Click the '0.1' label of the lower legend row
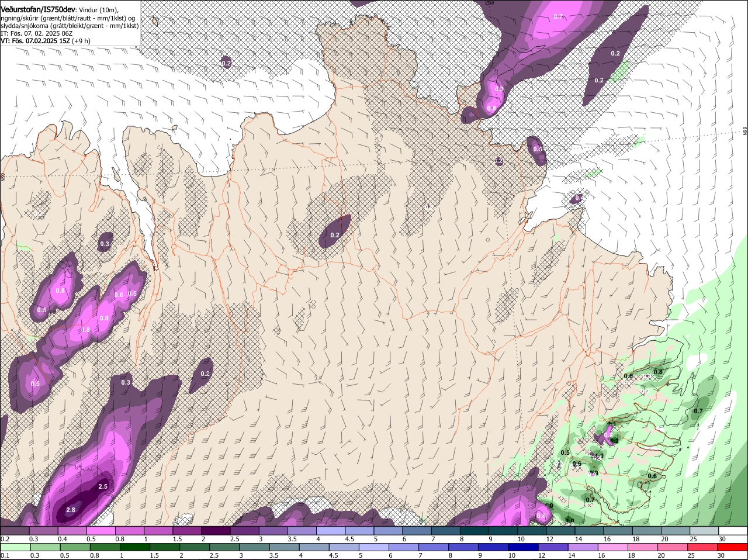This screenshot has height=560, width=748. point(5,555)
